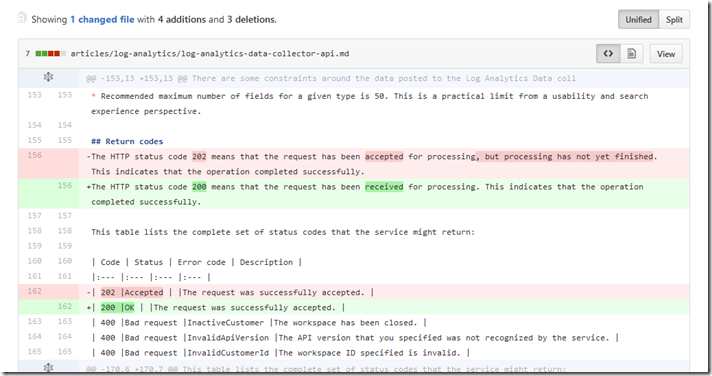The image size is (712, 376).
Task: Show source diff with code icon
Action: coord(608,54)
